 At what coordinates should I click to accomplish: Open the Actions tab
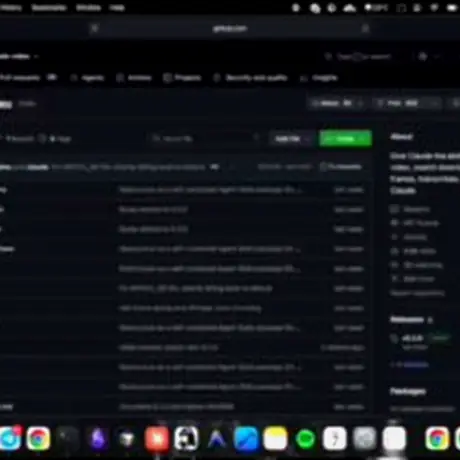coord(134,78)
